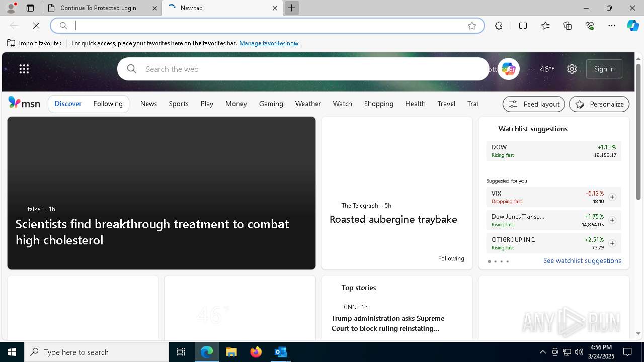Open volume control in tray
The width and height of the screenshot is (644, 362).
pyautogui.click(x=579, y=352)
